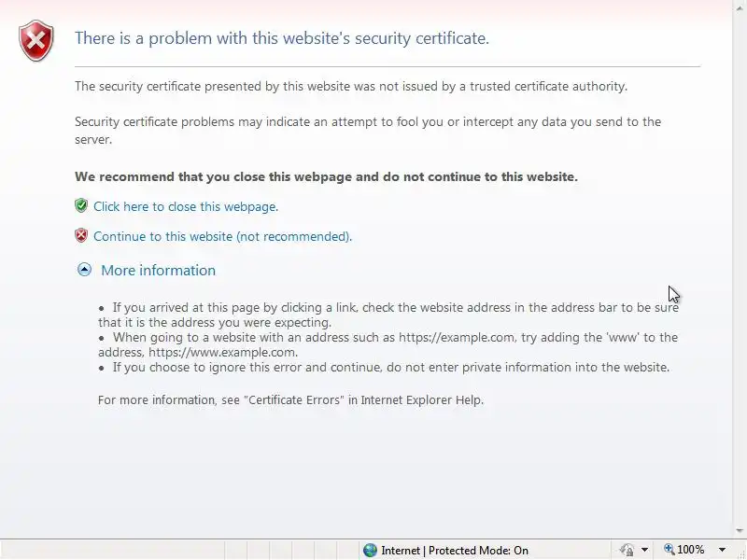747x560 pixels.
Task: Open the dropdown arrow beside the privacy icon
Action: [x=644, y=550]
